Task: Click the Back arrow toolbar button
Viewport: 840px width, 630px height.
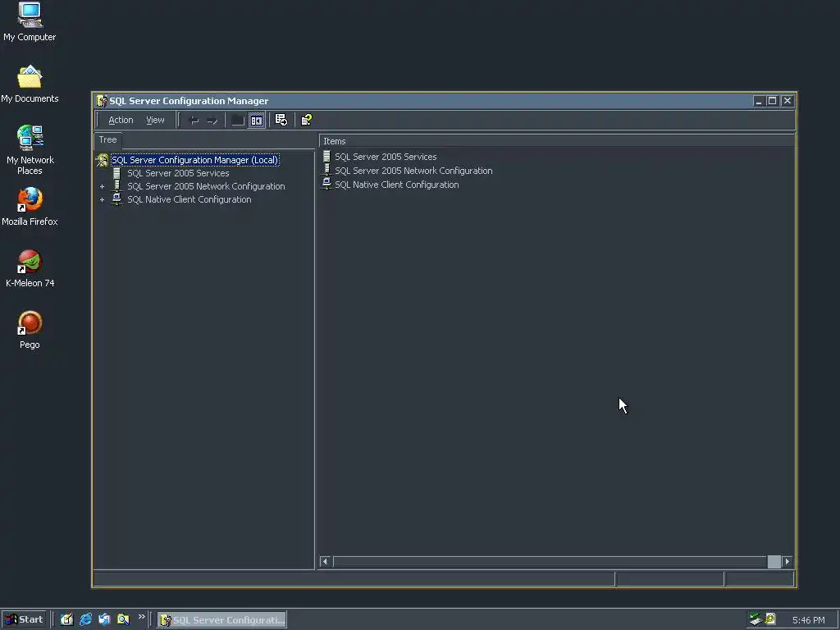Action: click(x=194, y=121)
